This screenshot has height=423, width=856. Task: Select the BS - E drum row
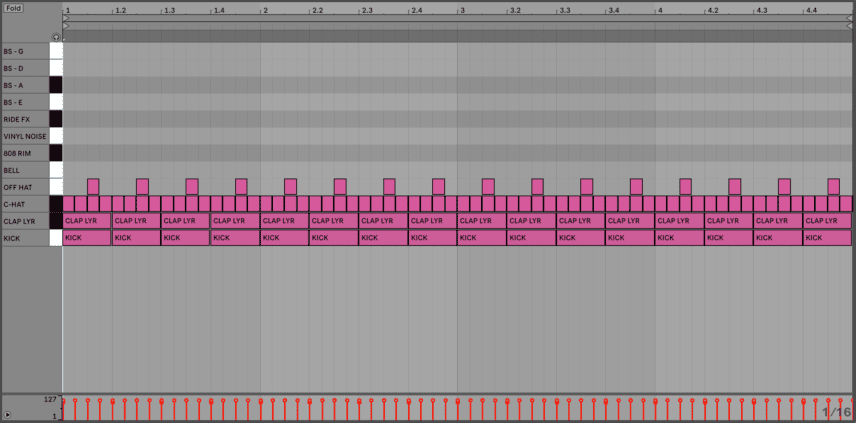[x=25, y=102]
